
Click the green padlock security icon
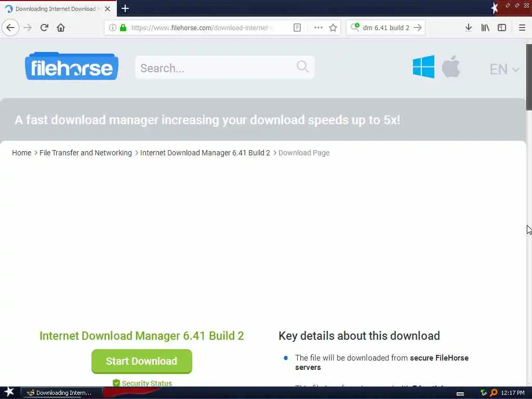pyautogui.click(x=123, y=28)
